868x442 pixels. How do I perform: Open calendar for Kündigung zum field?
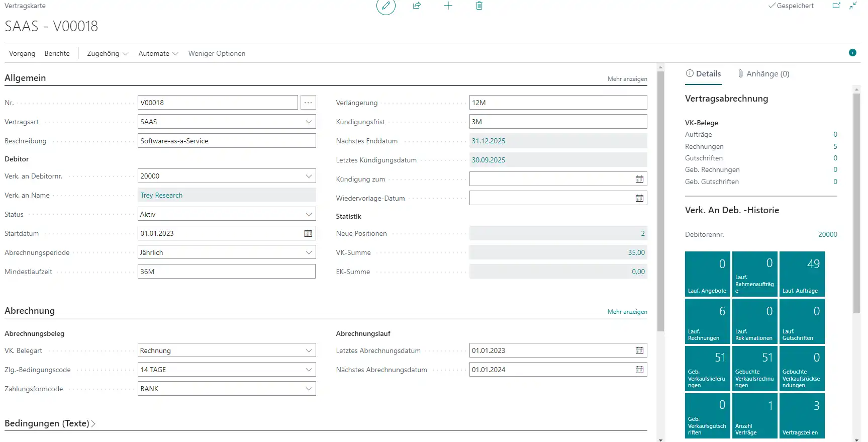point(639,179)
